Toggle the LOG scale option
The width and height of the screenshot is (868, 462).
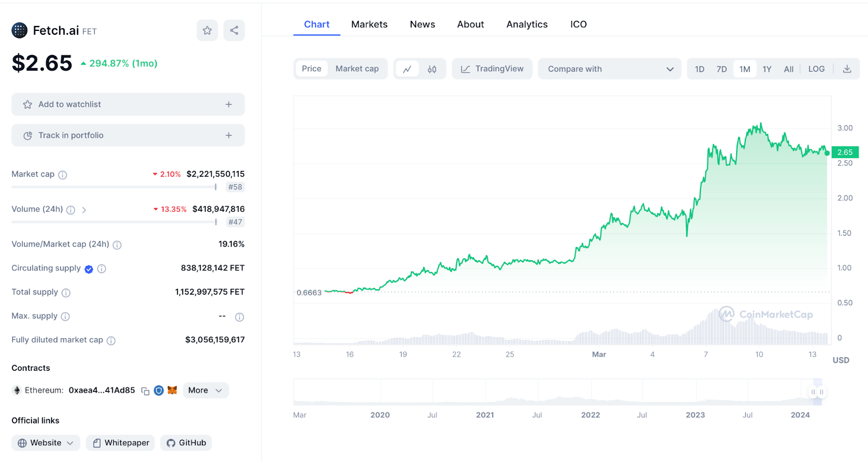click(x=816, y=69)
